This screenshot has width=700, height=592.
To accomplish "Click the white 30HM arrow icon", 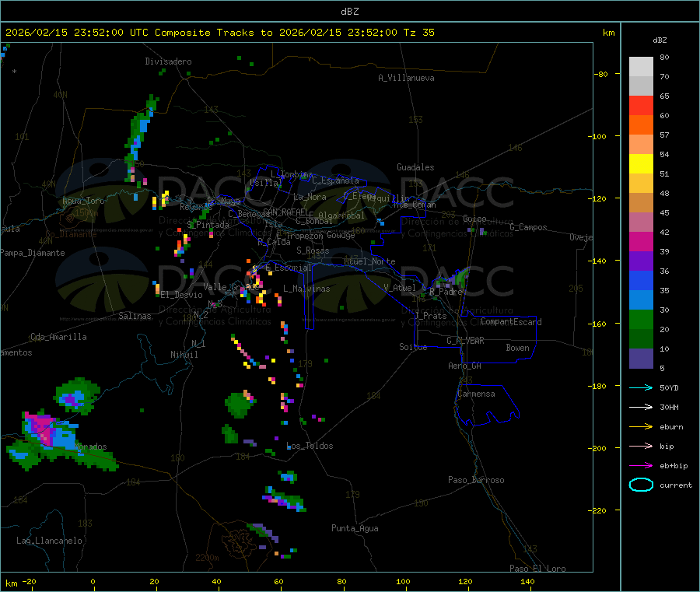I will (641, 407).
